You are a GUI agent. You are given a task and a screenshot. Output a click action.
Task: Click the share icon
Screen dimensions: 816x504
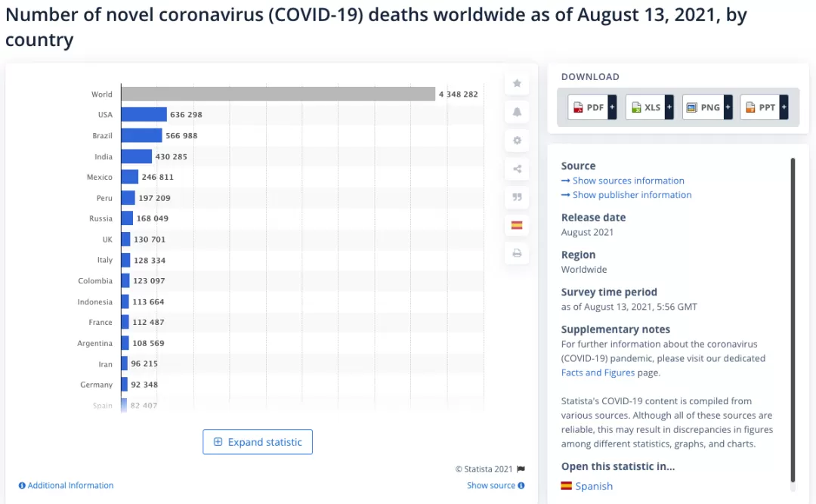pos(517,169)
